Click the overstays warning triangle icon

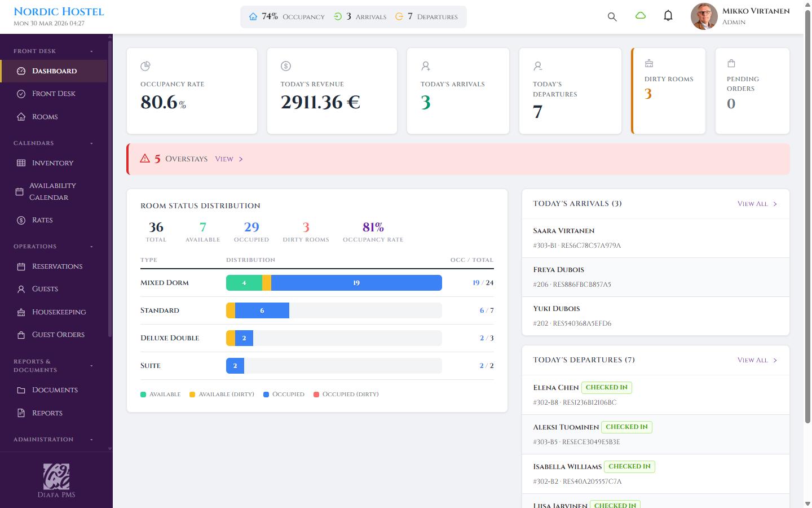(x=145, y=159)
